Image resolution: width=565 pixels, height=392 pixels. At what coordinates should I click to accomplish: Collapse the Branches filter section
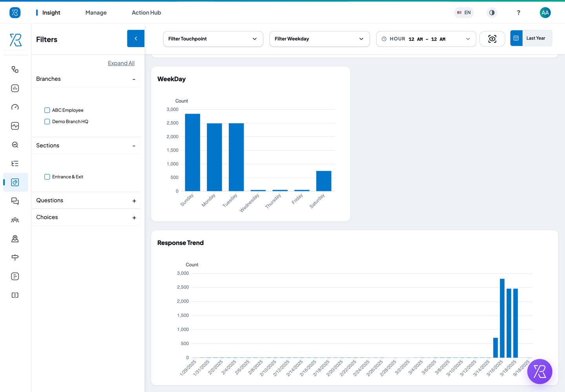pos(134,79)
